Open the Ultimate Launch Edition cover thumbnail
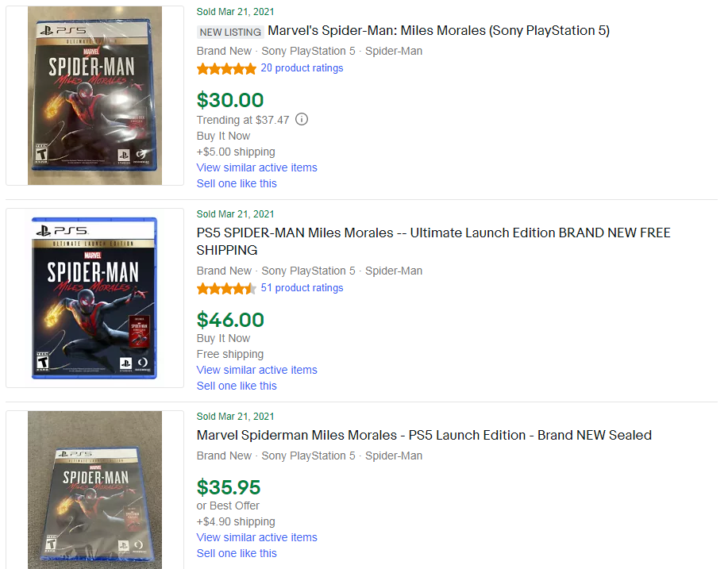This screenshot has width=728, height=569. click(94, 298)
